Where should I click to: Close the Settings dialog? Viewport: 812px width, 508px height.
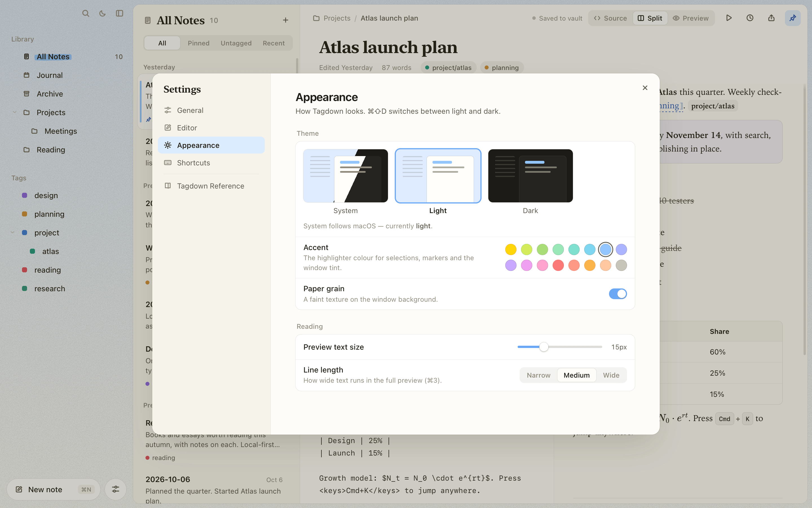coord(645,88)
